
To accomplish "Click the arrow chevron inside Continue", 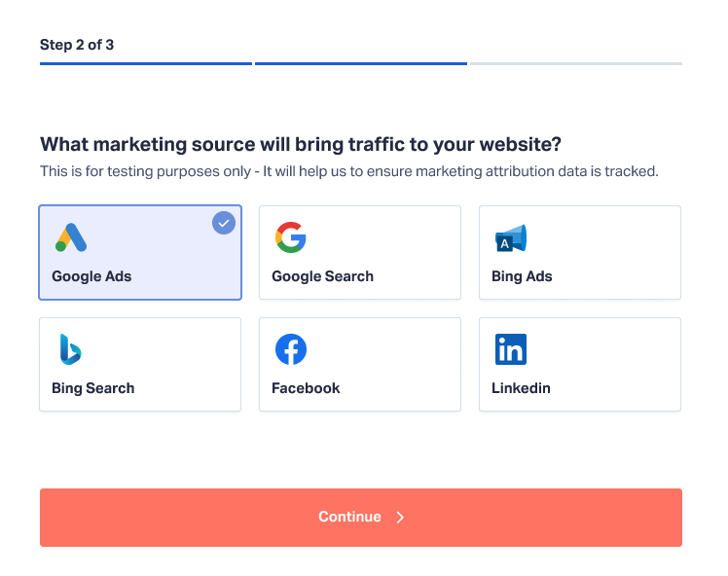I will (x=400, y=517).
